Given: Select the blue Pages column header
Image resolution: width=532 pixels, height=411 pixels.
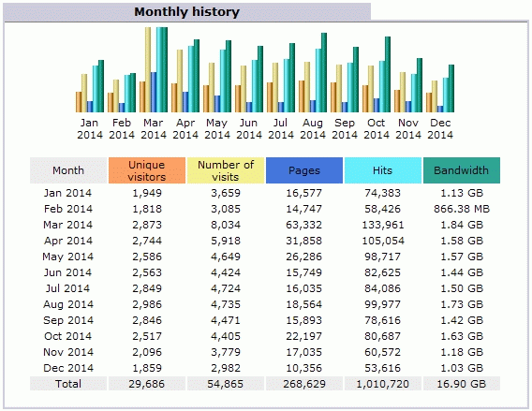Looking at the screenshot, I should 304,170.
